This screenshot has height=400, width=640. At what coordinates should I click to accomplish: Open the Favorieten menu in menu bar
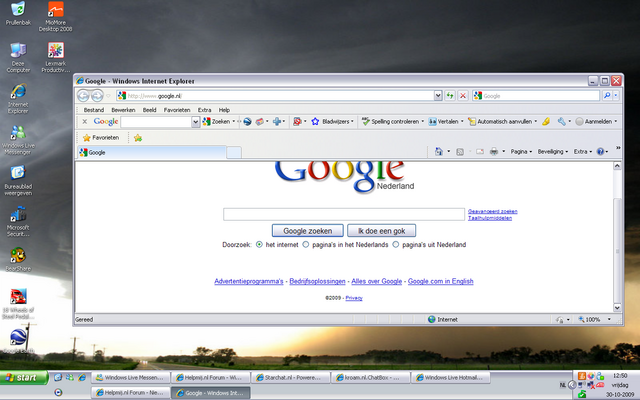coord(177,110)
